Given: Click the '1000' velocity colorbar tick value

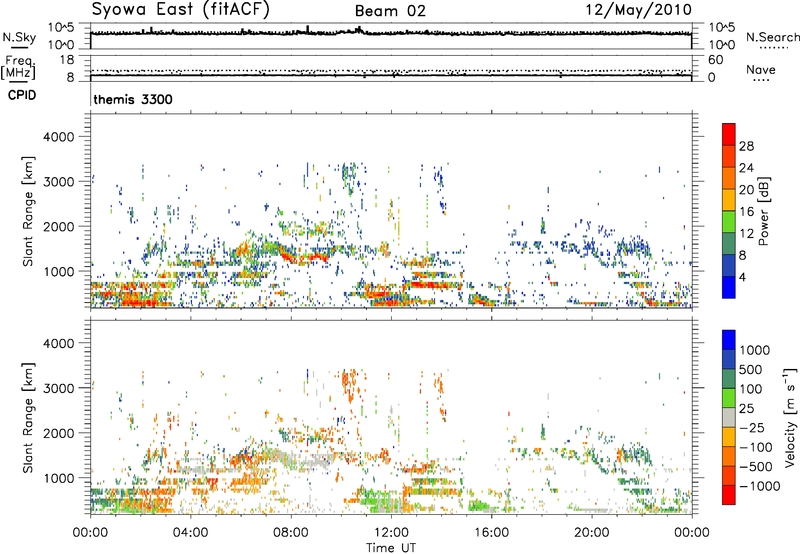Looking at the screenshot, I should pos(754,350).
